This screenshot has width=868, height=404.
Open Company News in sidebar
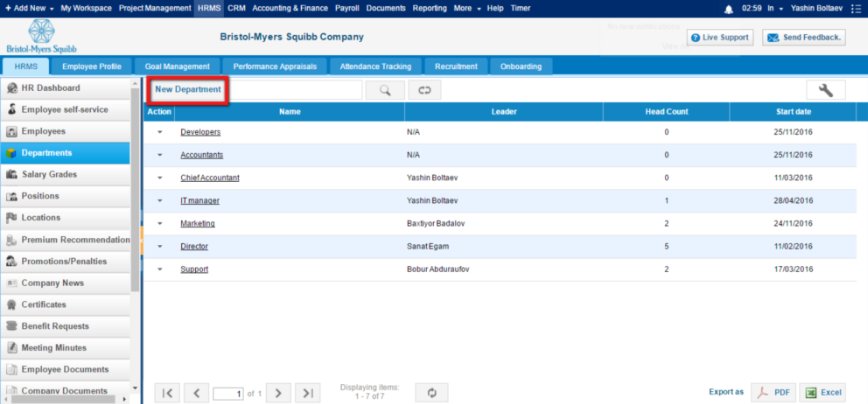[x=65, y=283]
